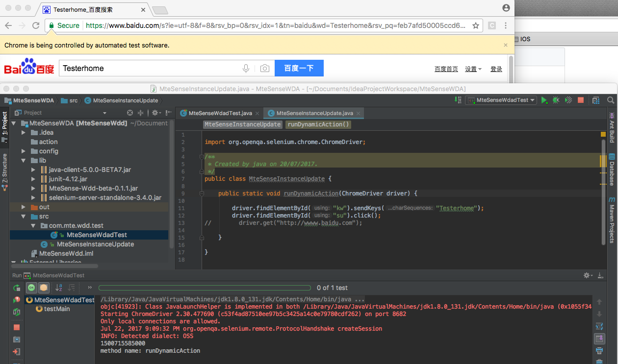The height and width of the screenshot is (364, 618).
Task: Toggle soft wraps in the console output
Action: [x=599, y=326]
